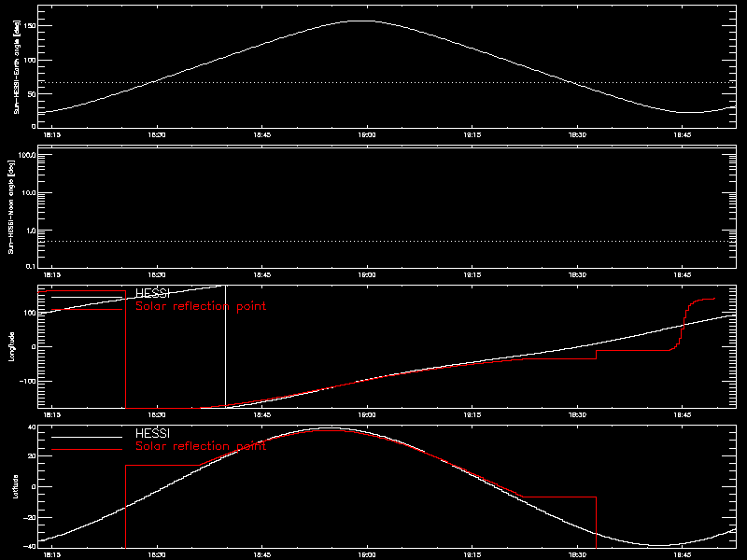Click red plateau near upper right of Longitude plot
The width and height of the screenshot is (747, 560).
[704, 299]
